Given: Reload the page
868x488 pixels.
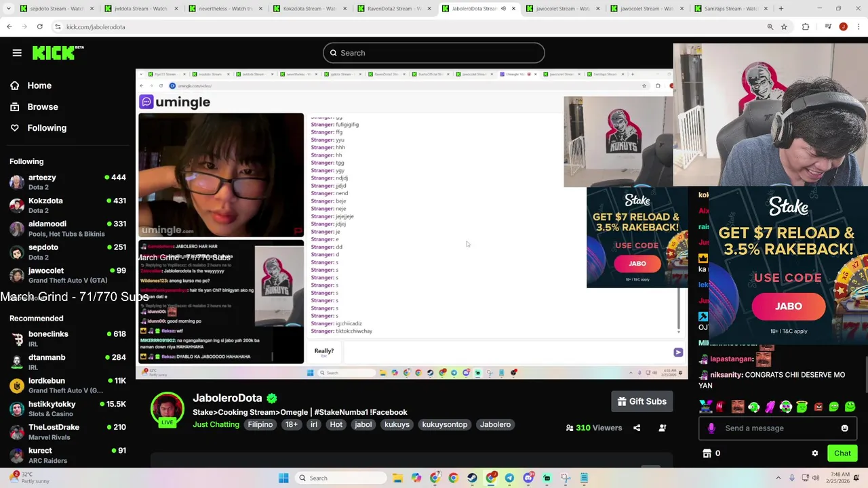Looking at the screenshot, I should pyautogui.click(x=40, y=26).
